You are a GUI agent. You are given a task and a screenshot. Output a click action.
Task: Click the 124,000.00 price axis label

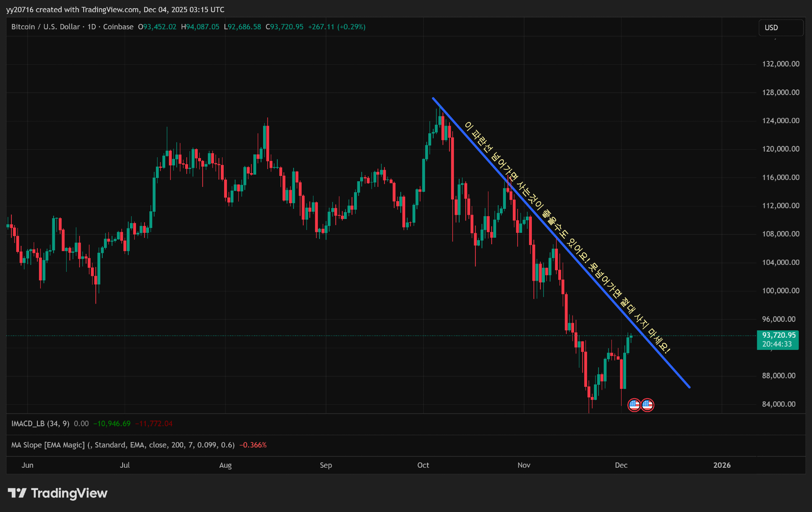pos(780,121)
